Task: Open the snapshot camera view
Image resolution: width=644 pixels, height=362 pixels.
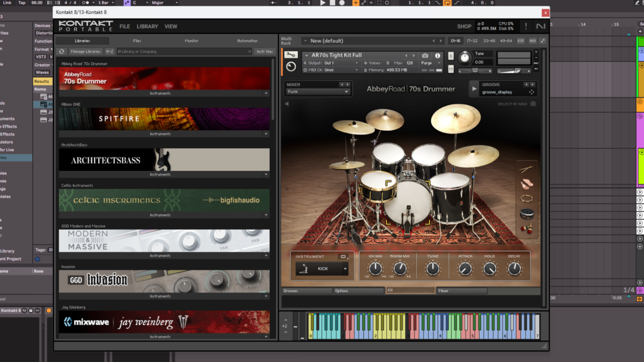Action: coord(425,56)
